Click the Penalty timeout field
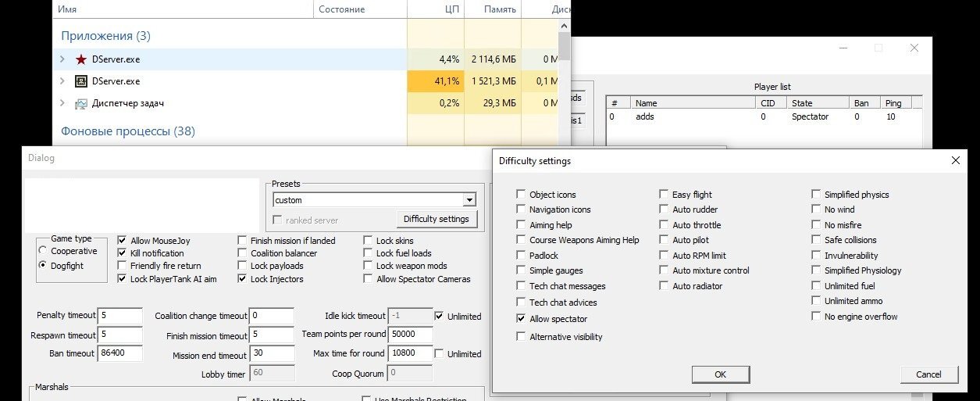Image resolution: width=980 pixels, height=401 pixels. pyautogui.click(x=120, y=316)
